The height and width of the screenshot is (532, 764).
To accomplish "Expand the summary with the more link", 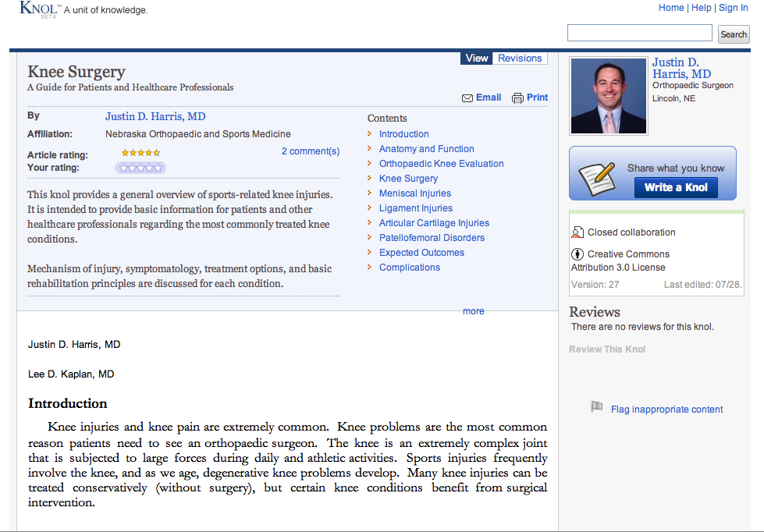I will (x=473, y=311).
